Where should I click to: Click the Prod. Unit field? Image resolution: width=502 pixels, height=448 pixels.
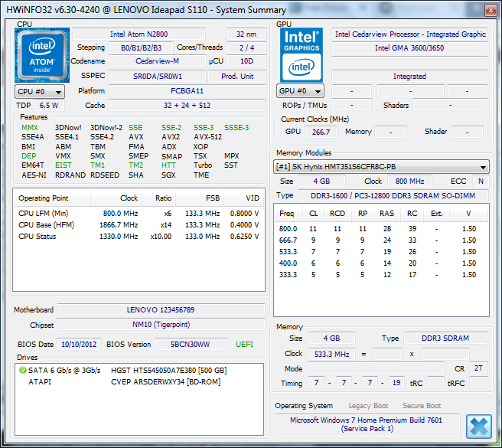[237, 77]
